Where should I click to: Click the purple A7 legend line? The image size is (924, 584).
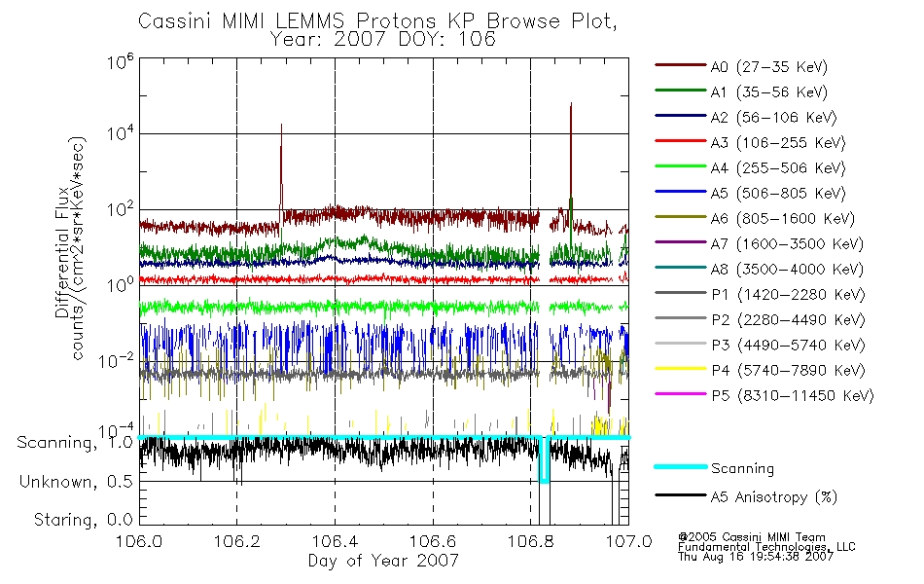click(680, 241)
